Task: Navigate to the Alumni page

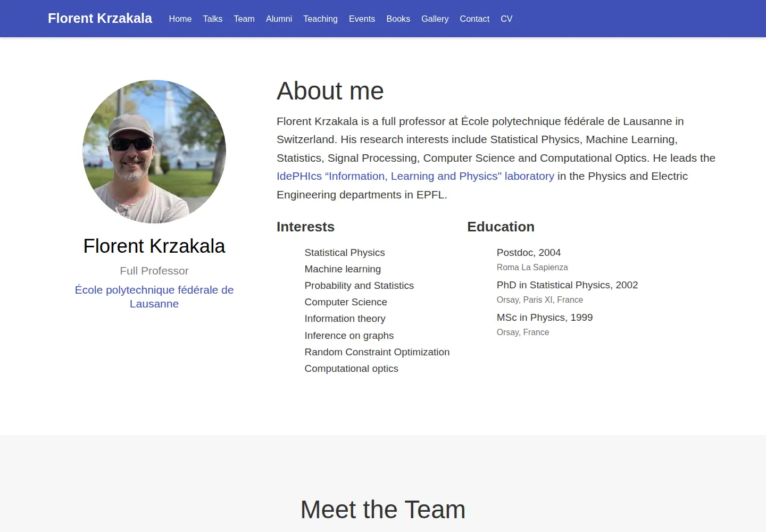Action: coord(279,19)
